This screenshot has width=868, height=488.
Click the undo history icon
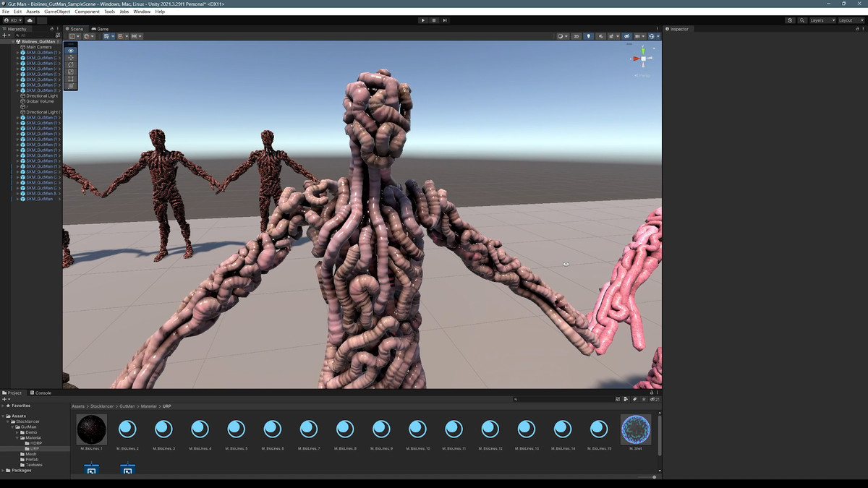click(789, 20)
